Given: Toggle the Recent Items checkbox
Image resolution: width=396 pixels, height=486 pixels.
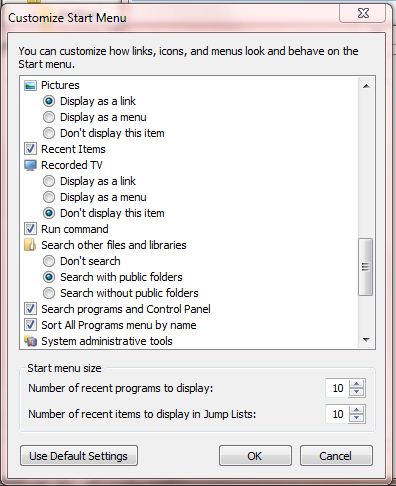Looking at the screenshot, I should tap(30, 149).
